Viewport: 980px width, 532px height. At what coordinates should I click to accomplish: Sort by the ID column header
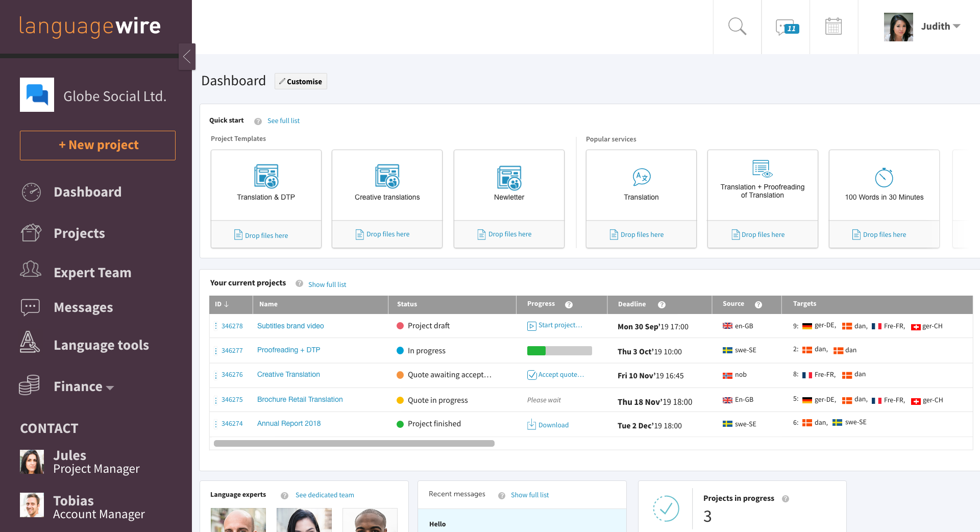tap(220, 304)
